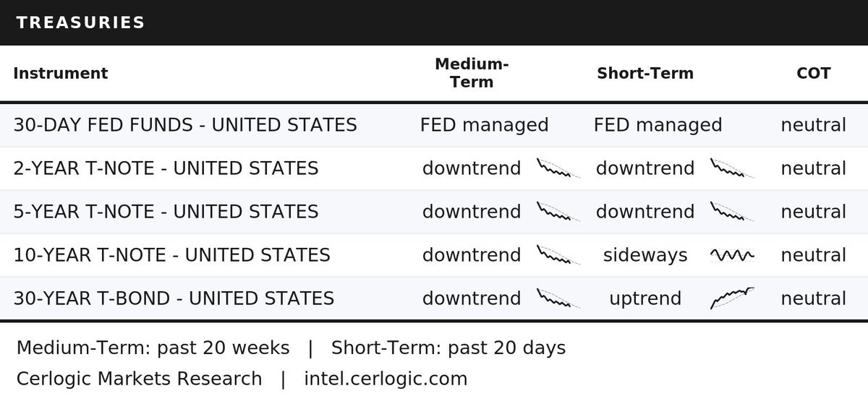
Task: Select the 30-Day Fed Funds row
Action: (434, 125)
